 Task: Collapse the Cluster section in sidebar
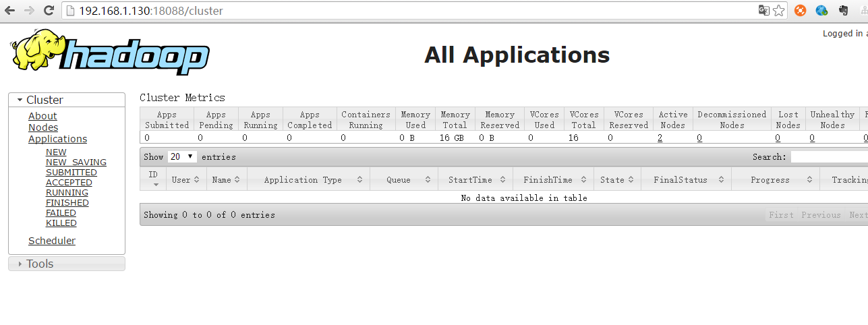[x=67, y=100]
